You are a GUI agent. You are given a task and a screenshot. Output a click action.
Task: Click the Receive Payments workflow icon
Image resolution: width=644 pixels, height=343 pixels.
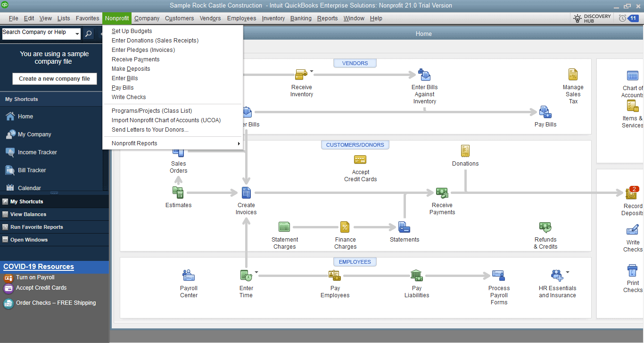(442, 192)
